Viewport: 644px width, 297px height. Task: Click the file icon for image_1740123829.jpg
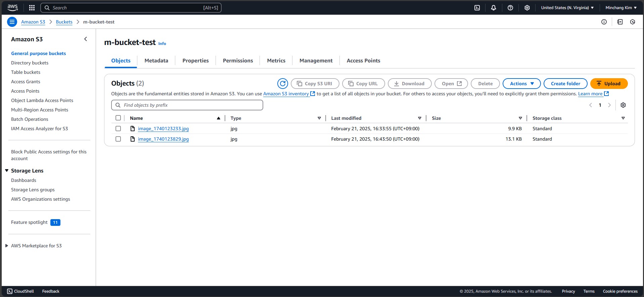[133, 139]
